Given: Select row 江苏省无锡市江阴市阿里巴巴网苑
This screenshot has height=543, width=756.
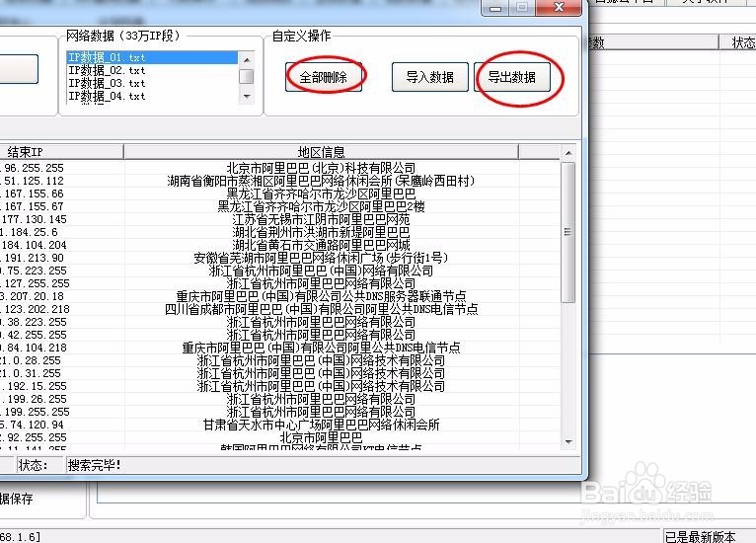Looking at the screenshot, I should [279, 219].
